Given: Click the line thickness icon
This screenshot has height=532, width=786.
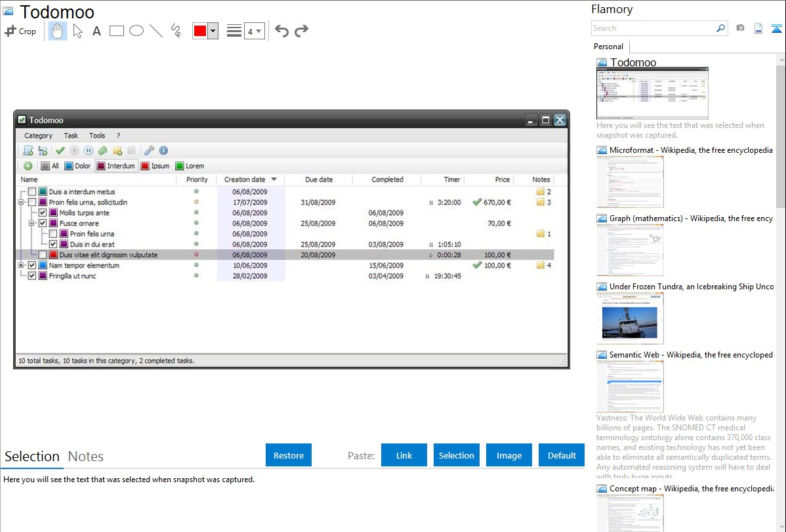Looking at the screenshot, I should [x=234, y=31].
